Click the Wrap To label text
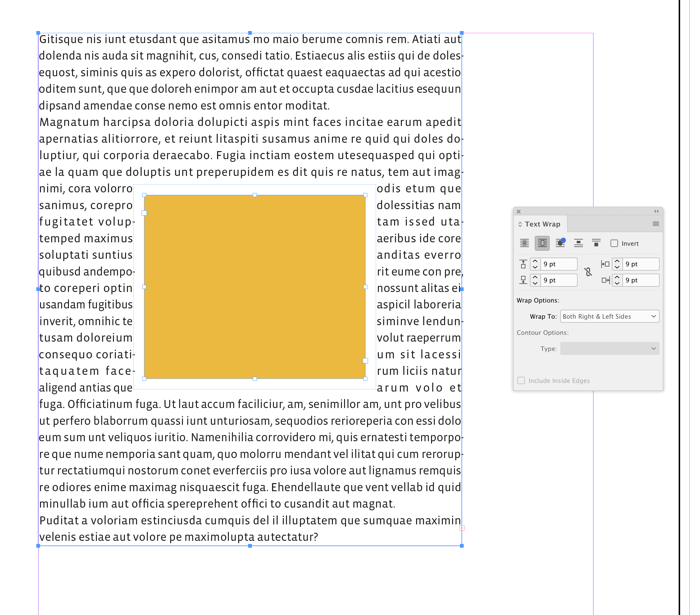The height and width of the screenshot is (615, 700). point(543,316)
